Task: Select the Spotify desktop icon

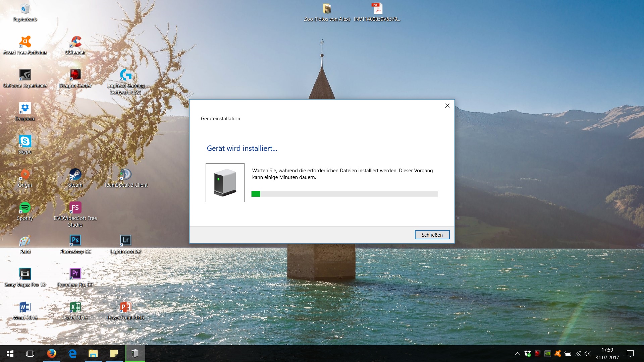Action: point(25,208)
